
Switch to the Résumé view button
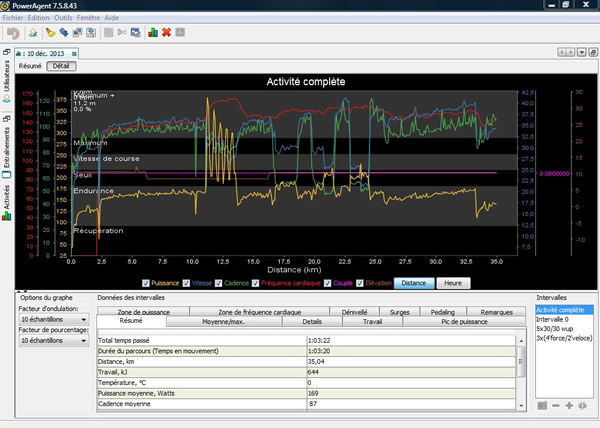click(30, 66)
